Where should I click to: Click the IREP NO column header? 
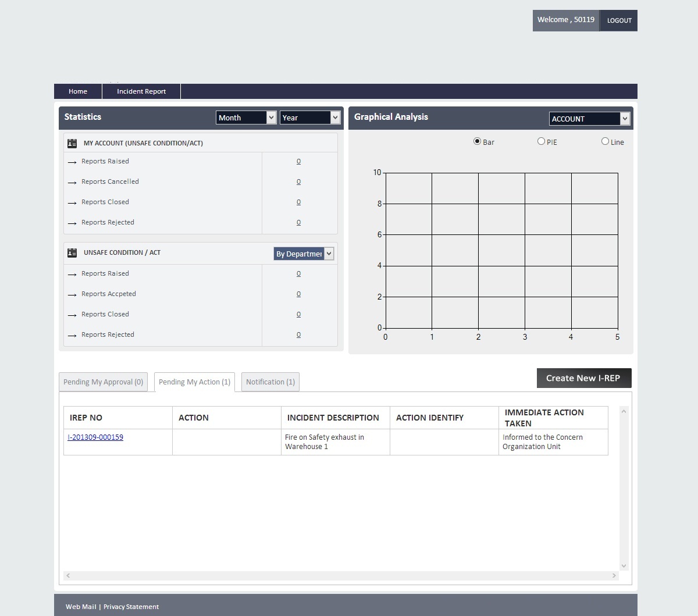click(118, 418)
